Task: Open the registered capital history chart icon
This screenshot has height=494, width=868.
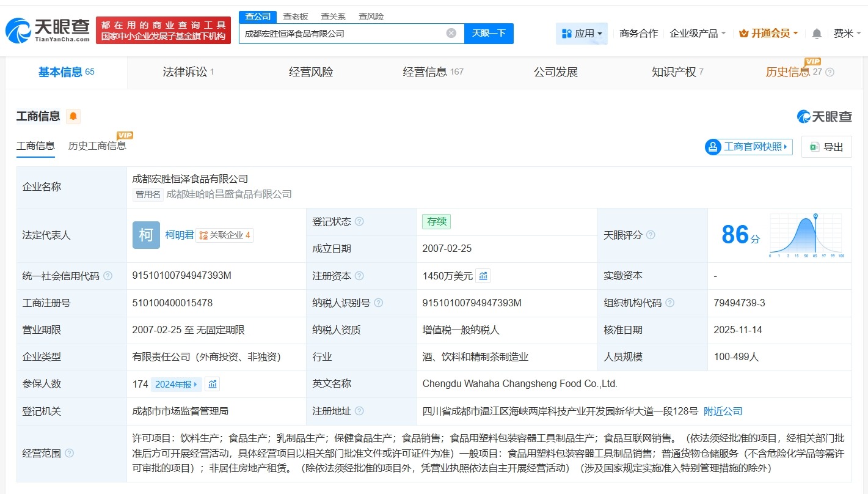Action: pyautogui.click(x=483, y=275)
